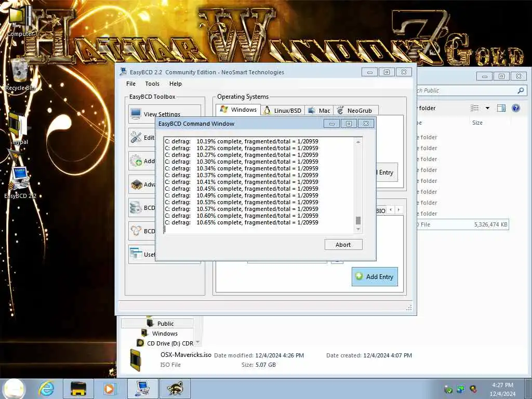
Task: Click the Explorer help question icon
Action: click(516, 108)
